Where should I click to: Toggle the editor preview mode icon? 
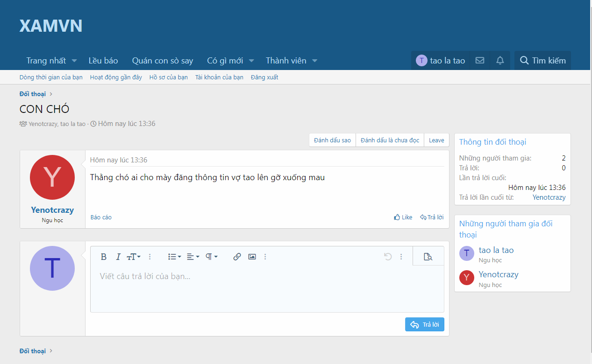(x=428, y=257)
